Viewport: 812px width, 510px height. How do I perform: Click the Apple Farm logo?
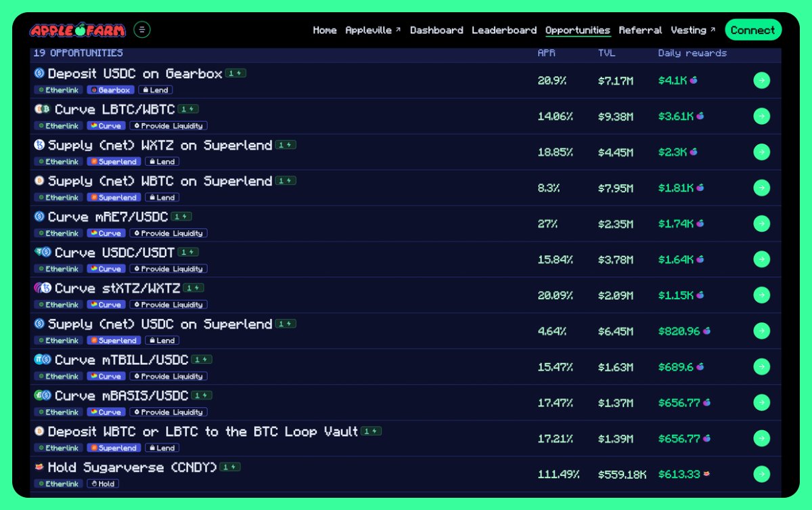78,30
